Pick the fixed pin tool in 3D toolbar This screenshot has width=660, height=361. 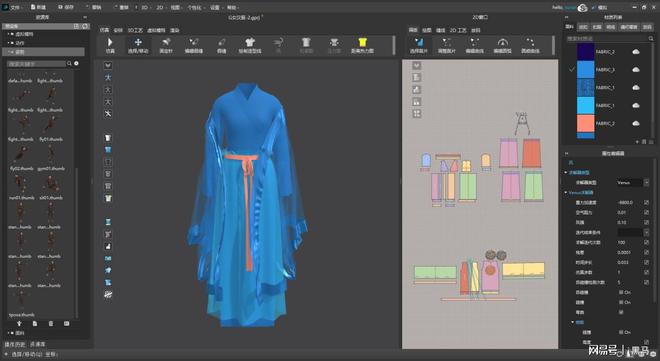pos(166,45)
